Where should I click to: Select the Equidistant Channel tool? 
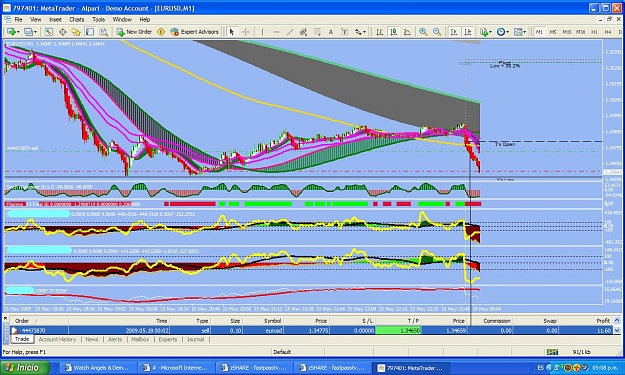[x=303, y=32]
